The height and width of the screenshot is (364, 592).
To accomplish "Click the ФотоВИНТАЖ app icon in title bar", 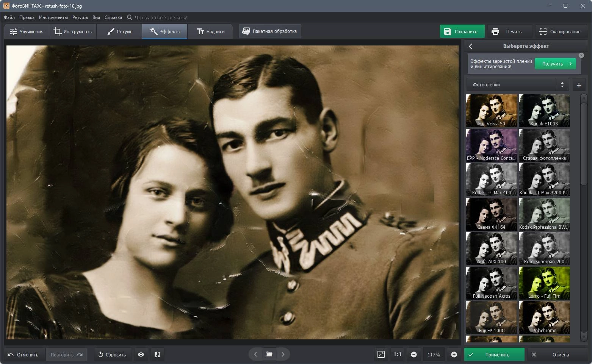I will point(6,6).
